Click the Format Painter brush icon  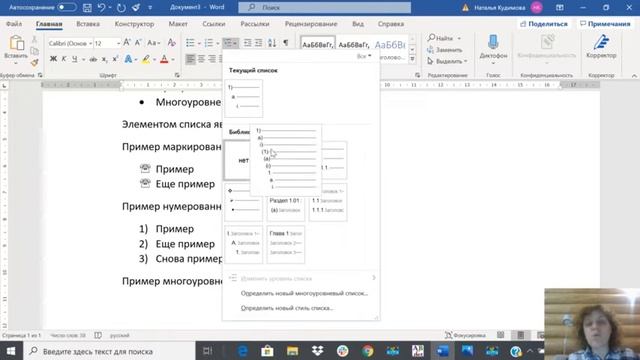click(35, 62)
